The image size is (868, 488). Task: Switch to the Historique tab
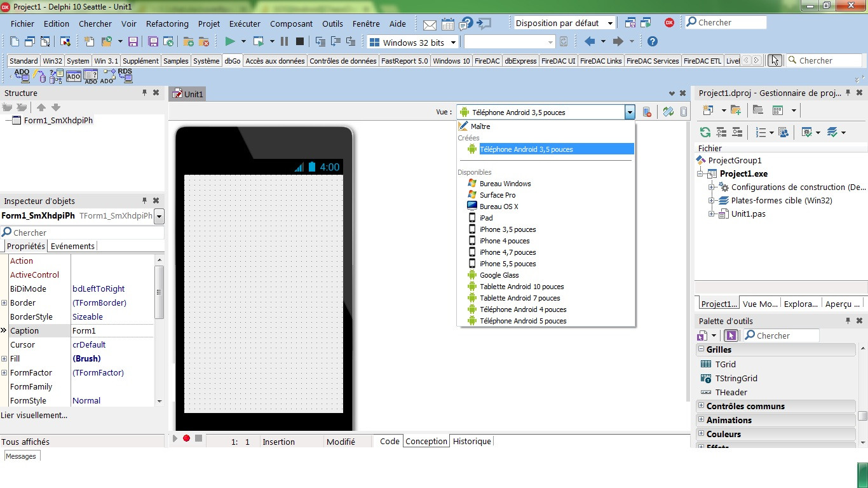click(x=472, y=441)
